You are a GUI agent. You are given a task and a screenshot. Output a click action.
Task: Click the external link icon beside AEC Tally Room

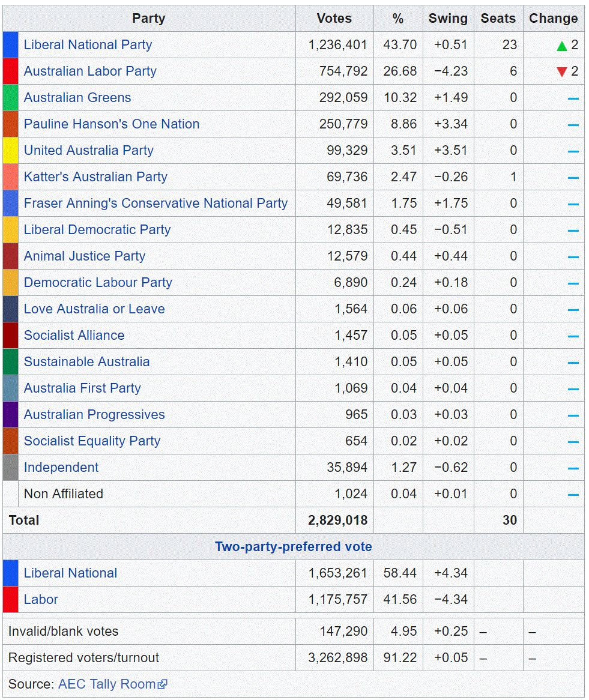click(x=163, y=684)
